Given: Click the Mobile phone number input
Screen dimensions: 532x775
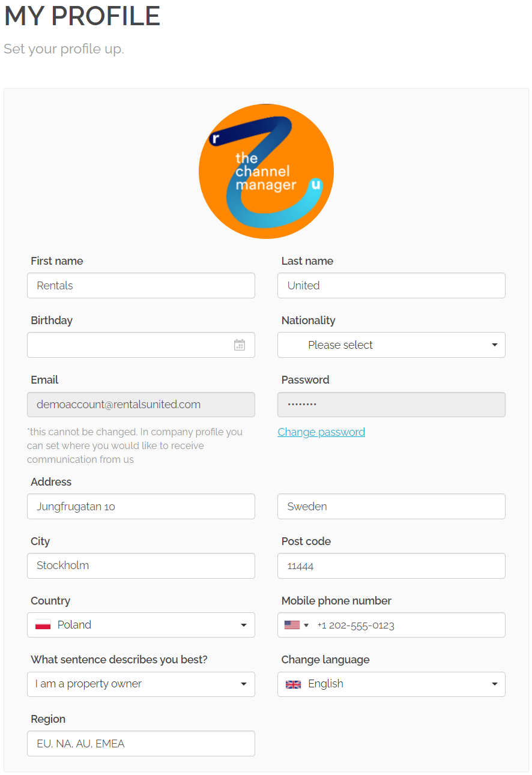Looking at the screenshot, I should click(x=408, y=625).
